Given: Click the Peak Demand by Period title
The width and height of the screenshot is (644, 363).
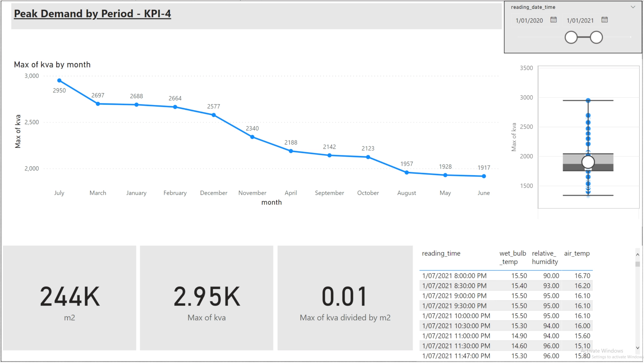Looking at the screenshot, I should 92,14.
